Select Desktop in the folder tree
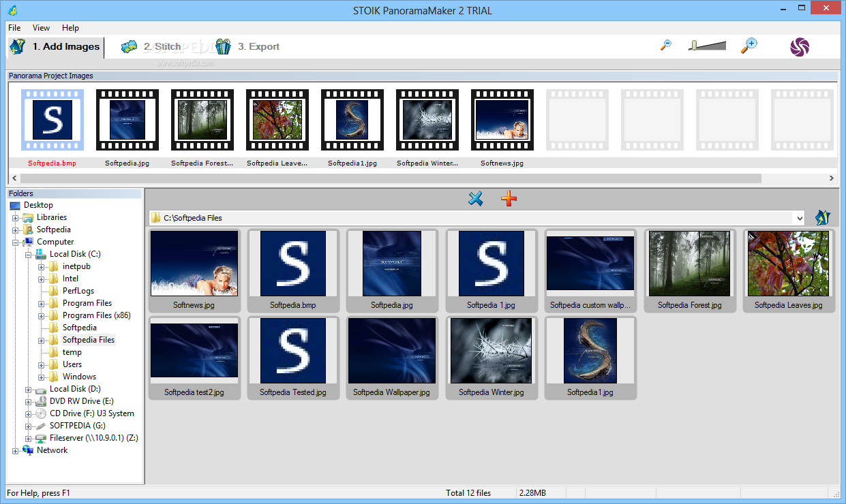Screen dimensions: 846x504 point(38,205)
